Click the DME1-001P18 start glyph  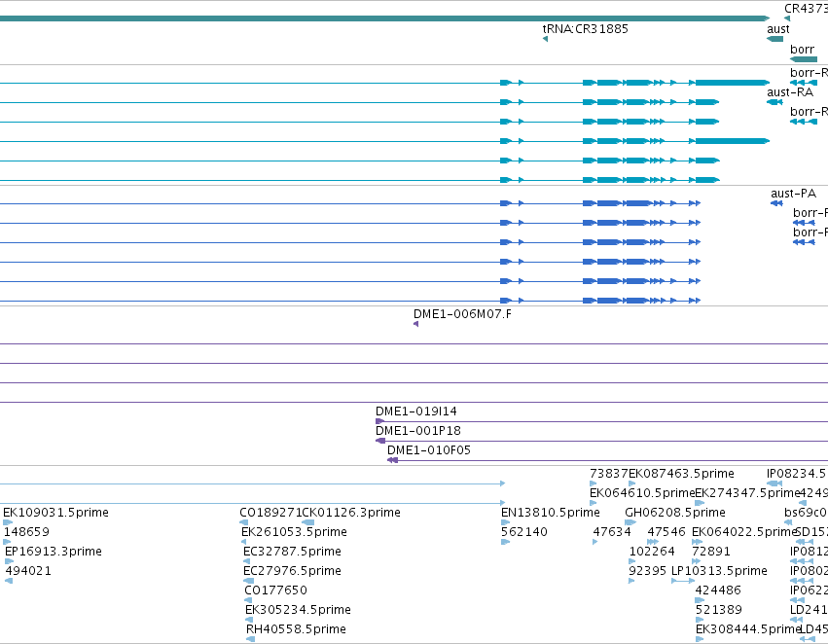(380, 441)
